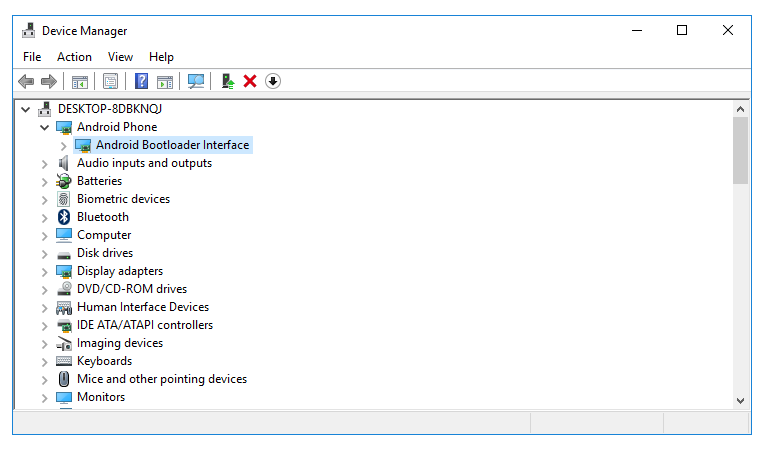Open the File menu
Viewport: 765px width, 449px height.
click(x=32, y=57)
